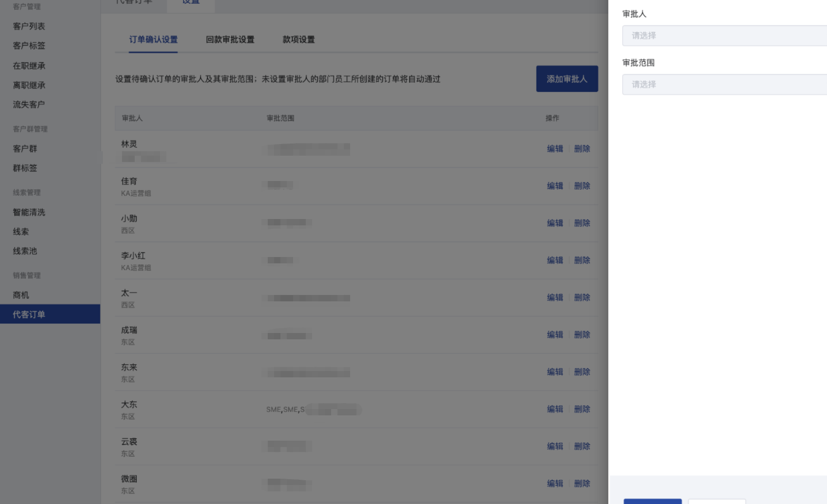Delete the 太一 approver row
827x504 pixels.
582,298
